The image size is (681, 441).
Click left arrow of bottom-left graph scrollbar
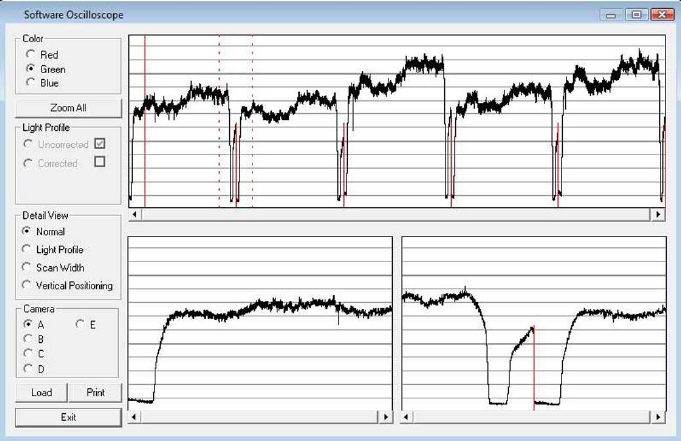[x=134, y=417]
